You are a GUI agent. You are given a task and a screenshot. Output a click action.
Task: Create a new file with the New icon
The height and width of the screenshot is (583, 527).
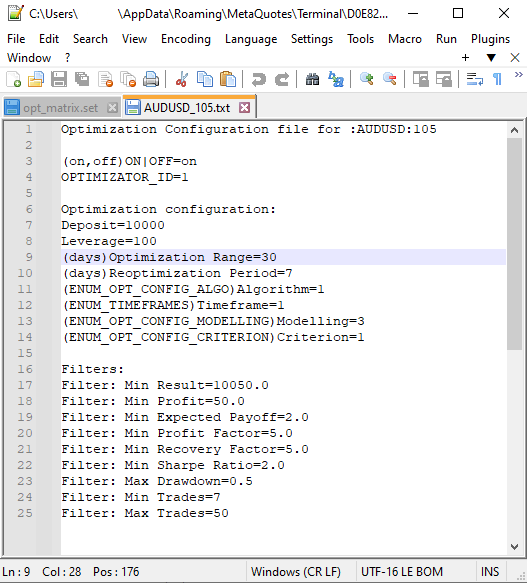pos(14,79)
